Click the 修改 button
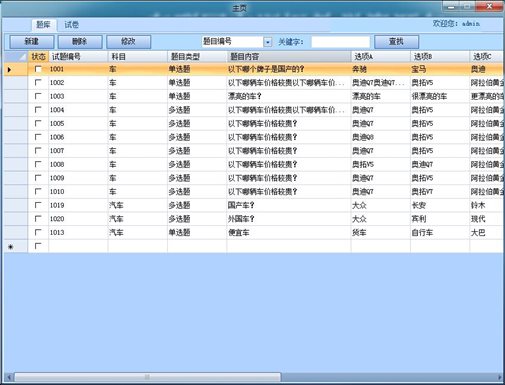The height and width of the screenshot is (385, 505). tap(128, 42)
